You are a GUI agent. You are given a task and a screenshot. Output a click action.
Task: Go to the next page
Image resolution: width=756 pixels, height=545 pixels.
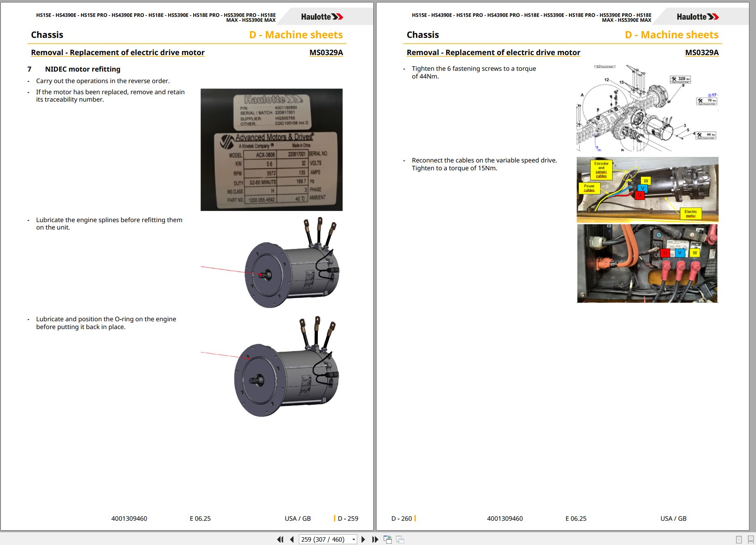(363, 539)
